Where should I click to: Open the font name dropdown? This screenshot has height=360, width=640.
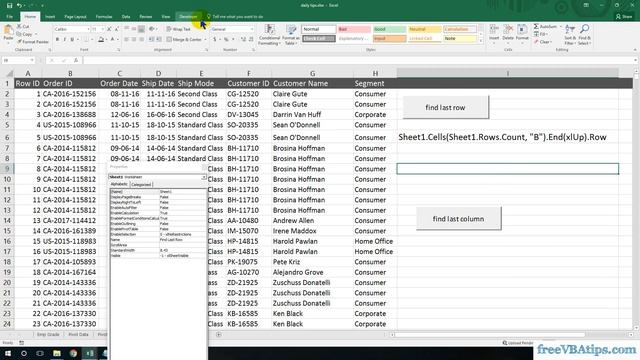[x=88, y=29]
